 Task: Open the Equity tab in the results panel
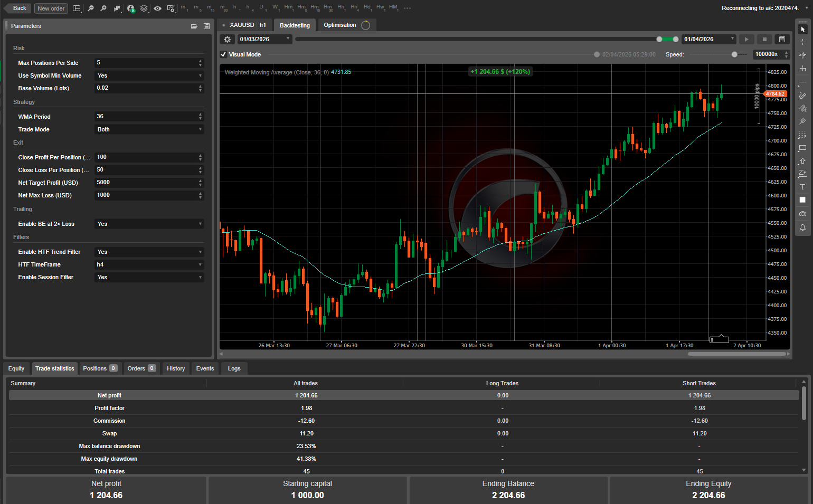(x=17, y=368)
